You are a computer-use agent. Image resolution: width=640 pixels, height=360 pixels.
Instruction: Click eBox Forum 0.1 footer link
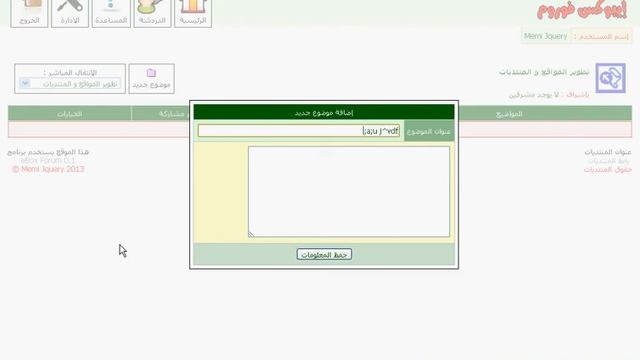click(x=48, y=160)
